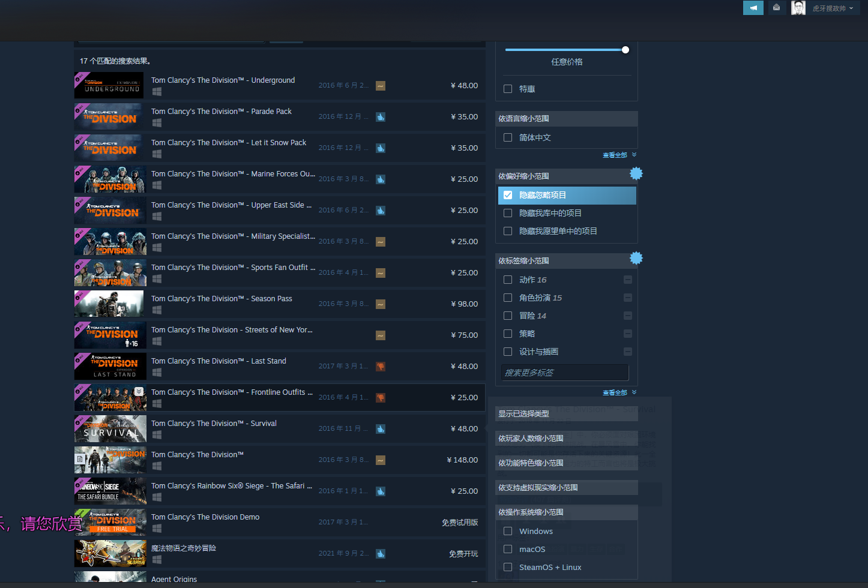This screenshot has width=868, height=588.
Task: Collapse 依语言缩小范围 section header
Action: point(567,118)
